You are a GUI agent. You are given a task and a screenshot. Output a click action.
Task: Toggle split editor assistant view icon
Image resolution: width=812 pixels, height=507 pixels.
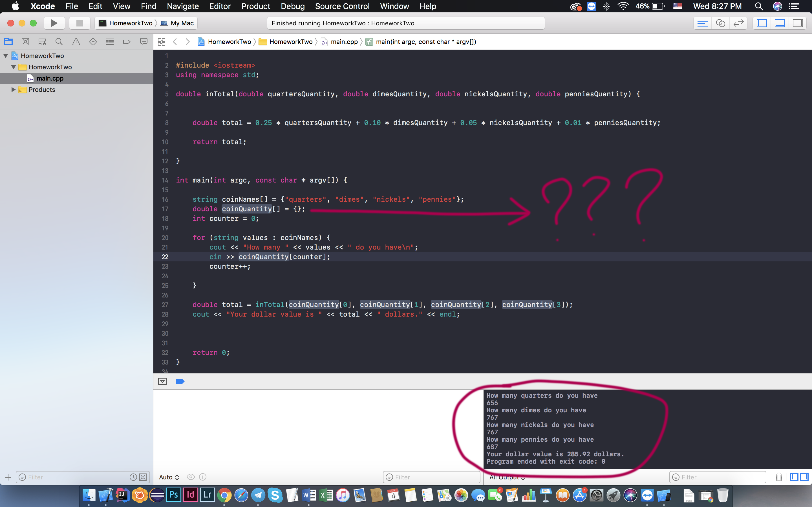720,23
